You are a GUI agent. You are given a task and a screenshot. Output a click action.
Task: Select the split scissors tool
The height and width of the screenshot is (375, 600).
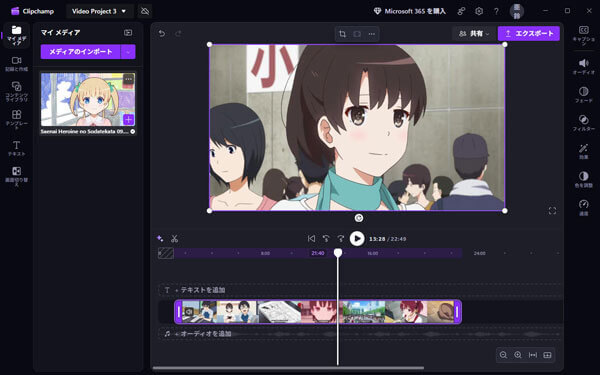[174, 239]
